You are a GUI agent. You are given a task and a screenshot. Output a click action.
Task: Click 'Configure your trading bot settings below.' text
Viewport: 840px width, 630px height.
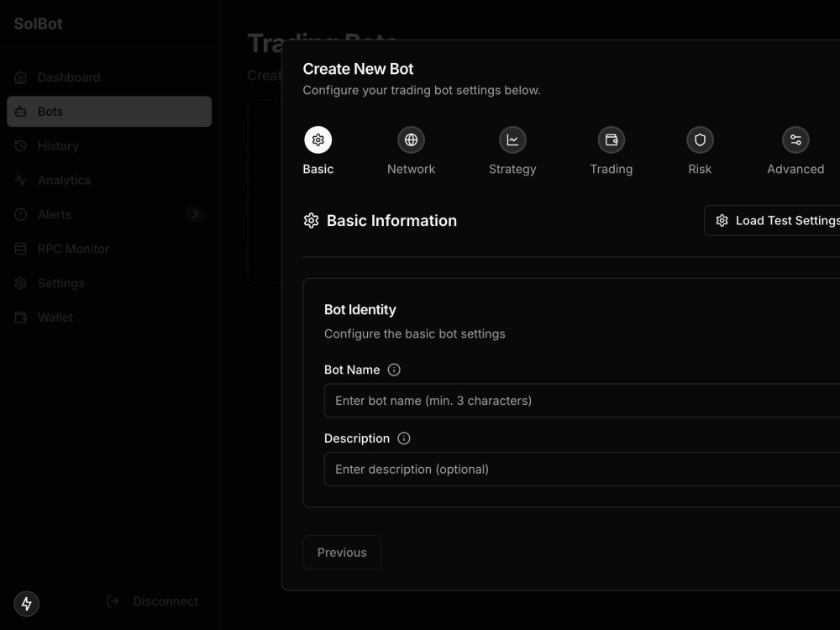422,90
